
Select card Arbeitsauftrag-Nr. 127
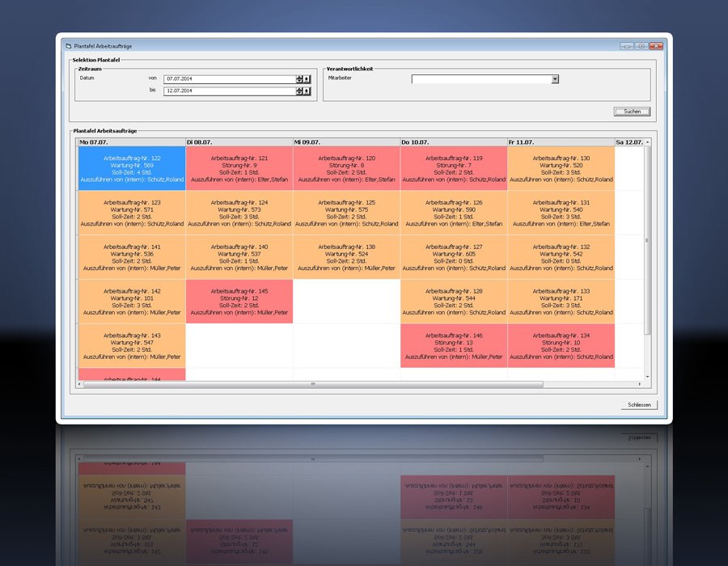click(454, 257)
